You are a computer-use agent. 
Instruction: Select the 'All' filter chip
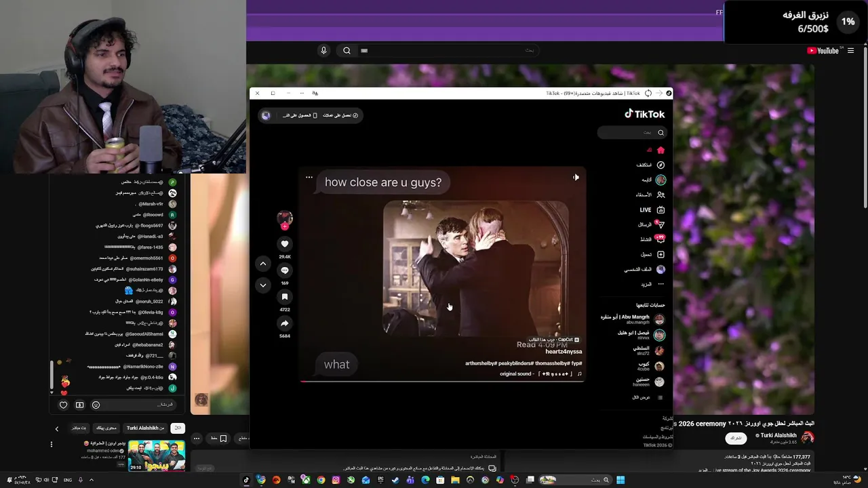pyautogui.click(x=178, y=428)
